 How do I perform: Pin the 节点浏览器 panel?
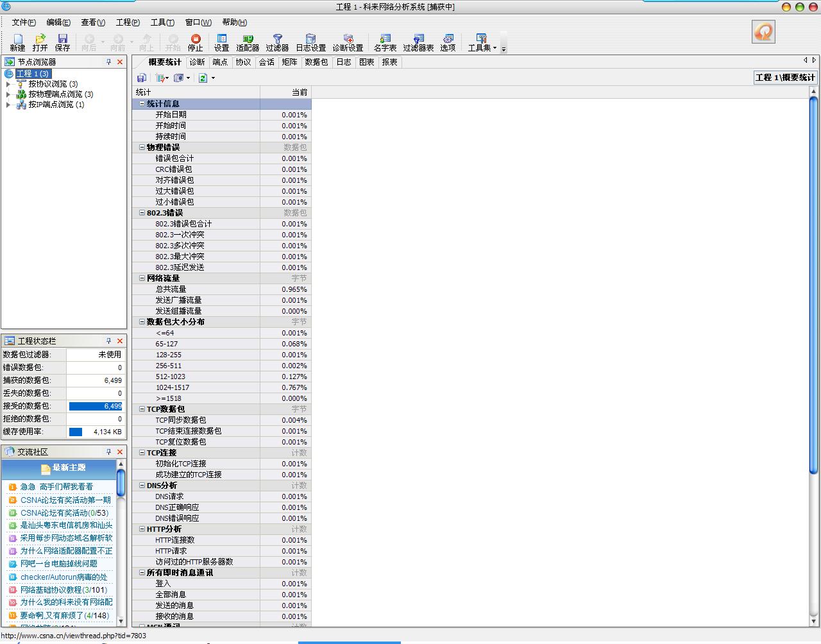point(108,62)
